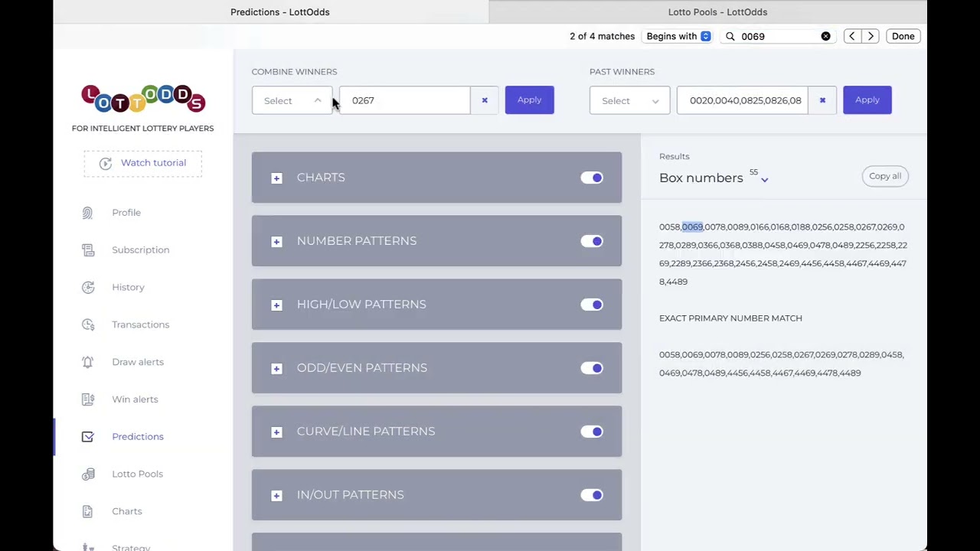This screenshot has width=980, height=551.
Task: Open the Draw alerts bell icon
Action: point(87,362)
